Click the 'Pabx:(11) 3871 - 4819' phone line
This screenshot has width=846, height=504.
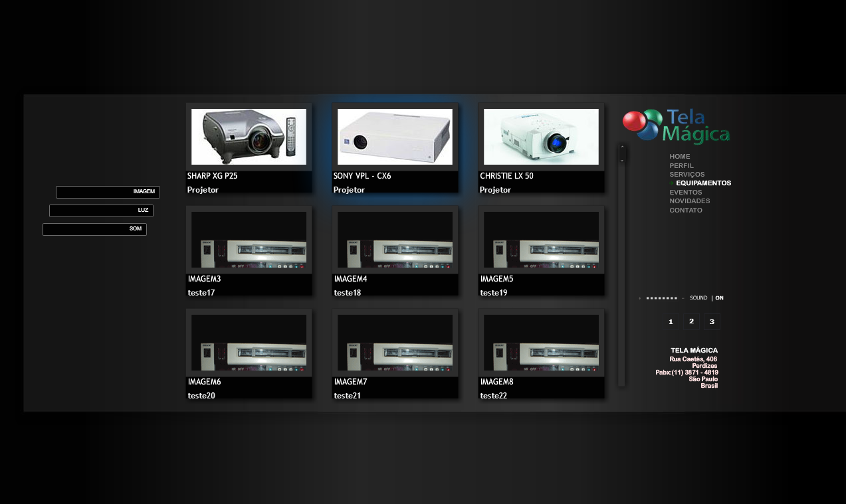click(687, 373)
